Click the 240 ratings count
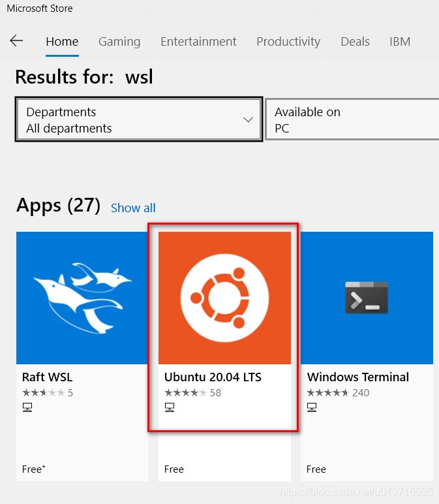This screenshot has width=439, height=504. coord(361,392)
